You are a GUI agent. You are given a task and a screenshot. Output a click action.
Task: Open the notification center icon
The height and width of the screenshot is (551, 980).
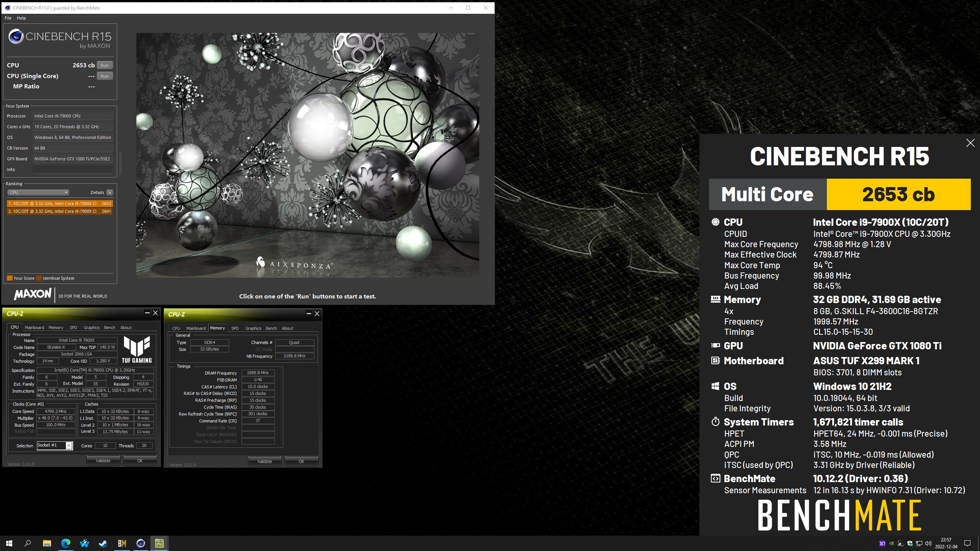(x=967, y=543)
